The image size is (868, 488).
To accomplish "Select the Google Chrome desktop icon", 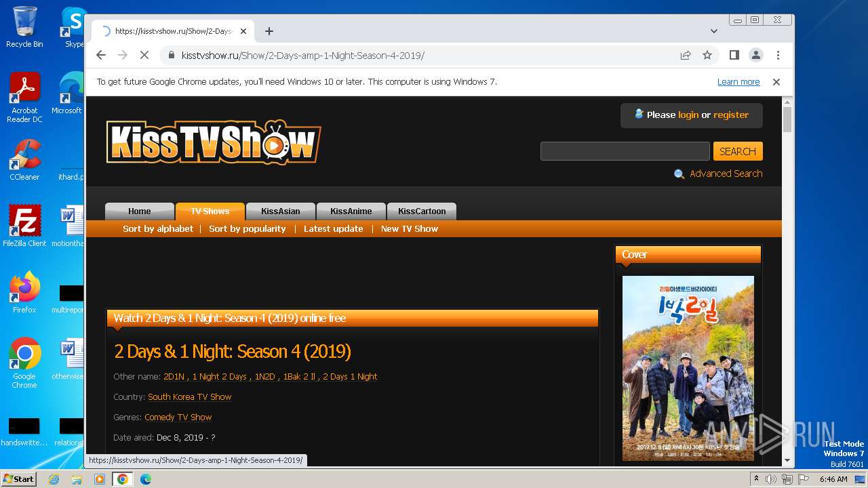I will 24,364.
